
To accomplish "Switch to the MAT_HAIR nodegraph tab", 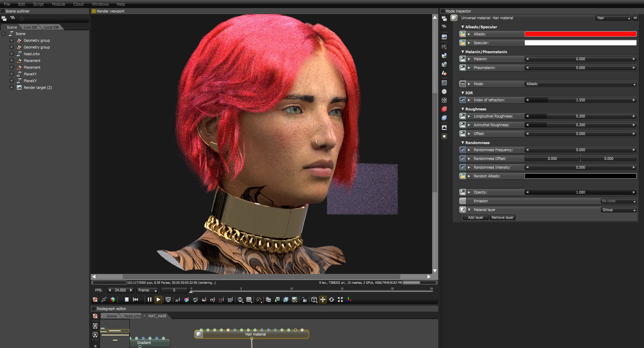I will pyautogui.click(x=157, y=316).
